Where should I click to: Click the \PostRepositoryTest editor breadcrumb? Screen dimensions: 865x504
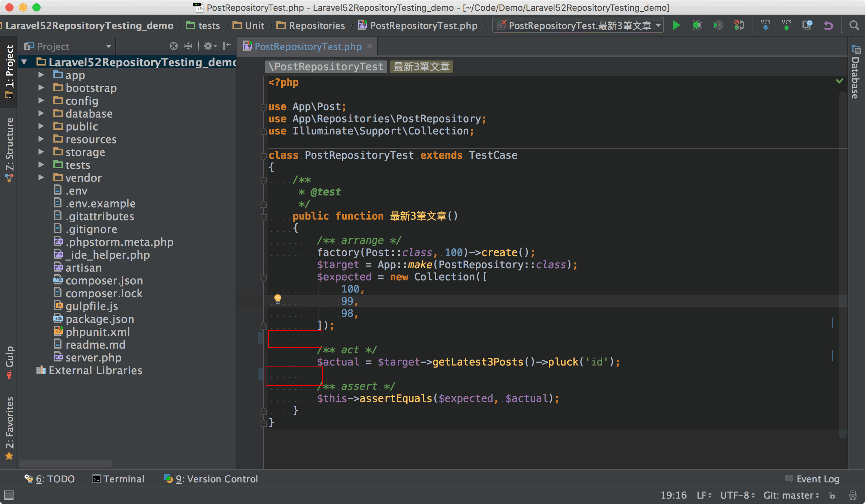(326, 67)
